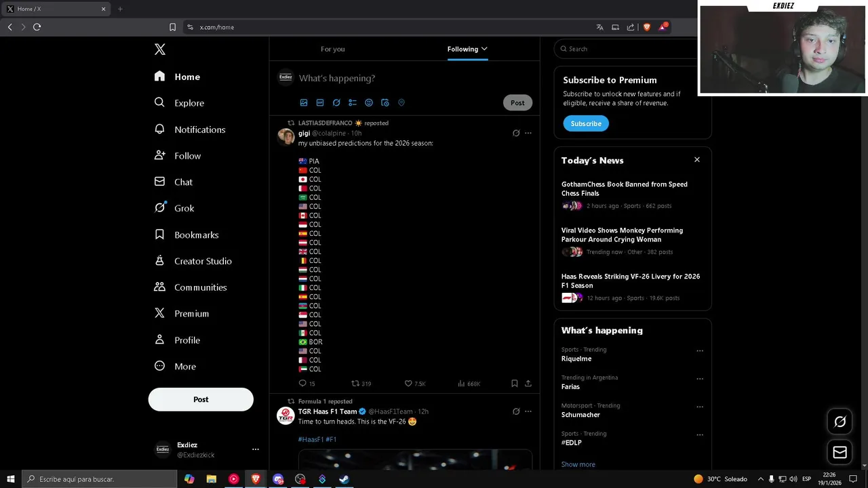The image size is (868, 488).
Task: Open Notifications in the sidebar
Action: point(190,129)
